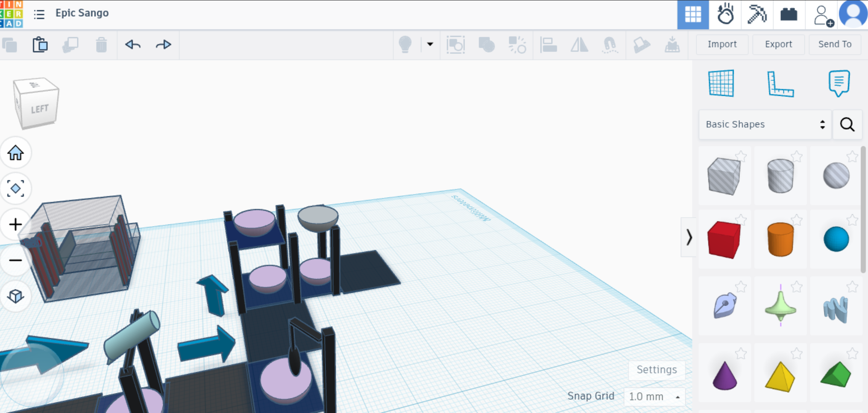Select the red Box shape
The width and height of the screenshot is (868, 413).
[x=724, y=239]
